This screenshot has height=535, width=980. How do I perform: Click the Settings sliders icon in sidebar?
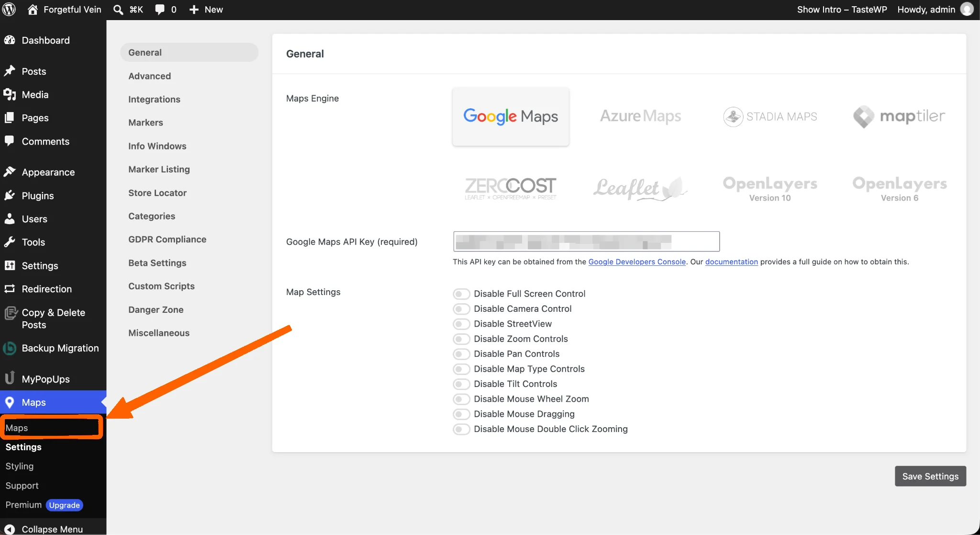click(10, 265)
